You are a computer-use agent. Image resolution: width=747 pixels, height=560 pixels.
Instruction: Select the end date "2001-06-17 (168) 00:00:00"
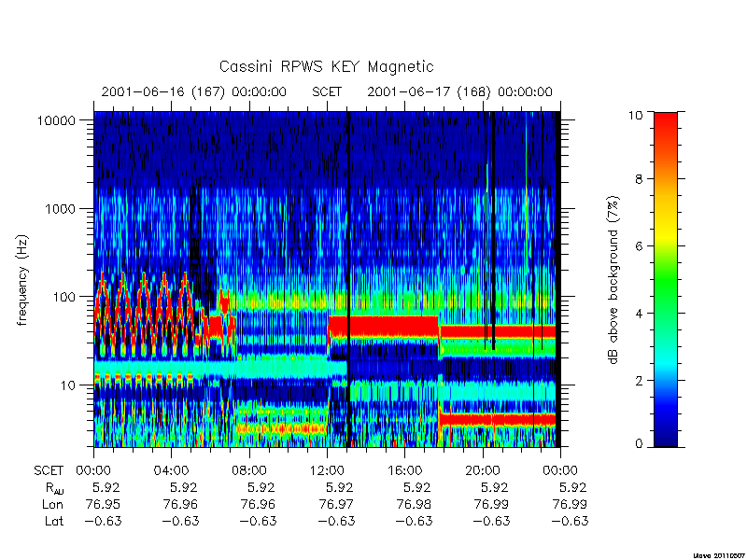click(x=459, y=91)
